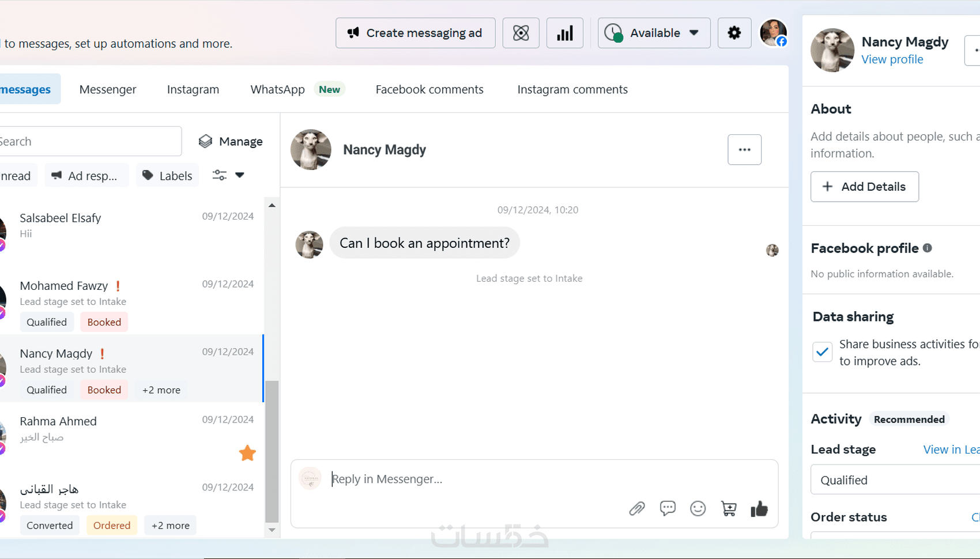This screenshot has height=559, width=980.
Task: Click the Manage button
Action: (231, 141)
